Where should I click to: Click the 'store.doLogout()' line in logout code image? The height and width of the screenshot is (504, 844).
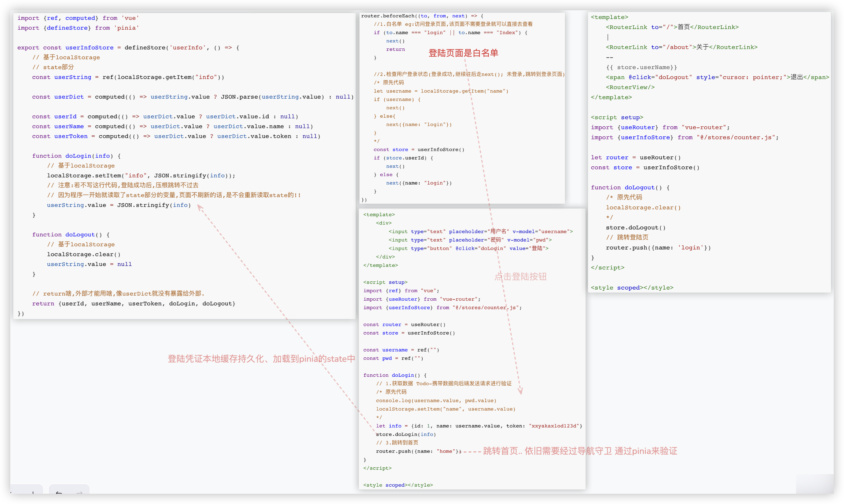[635, 228]
